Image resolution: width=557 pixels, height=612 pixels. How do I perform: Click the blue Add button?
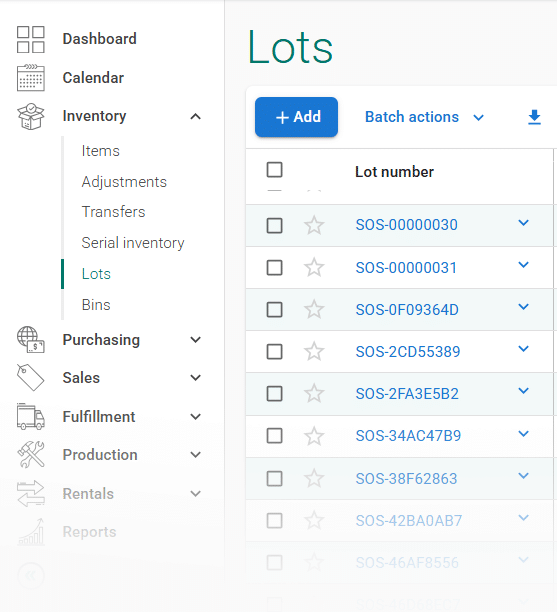coord(296,117)
